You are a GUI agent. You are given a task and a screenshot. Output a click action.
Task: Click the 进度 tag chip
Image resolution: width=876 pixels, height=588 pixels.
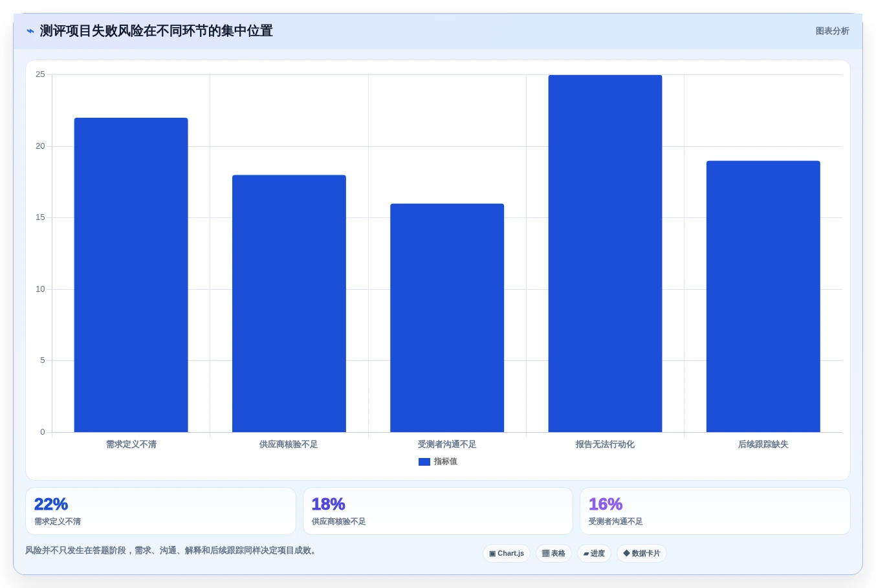[x=594, y=554]
